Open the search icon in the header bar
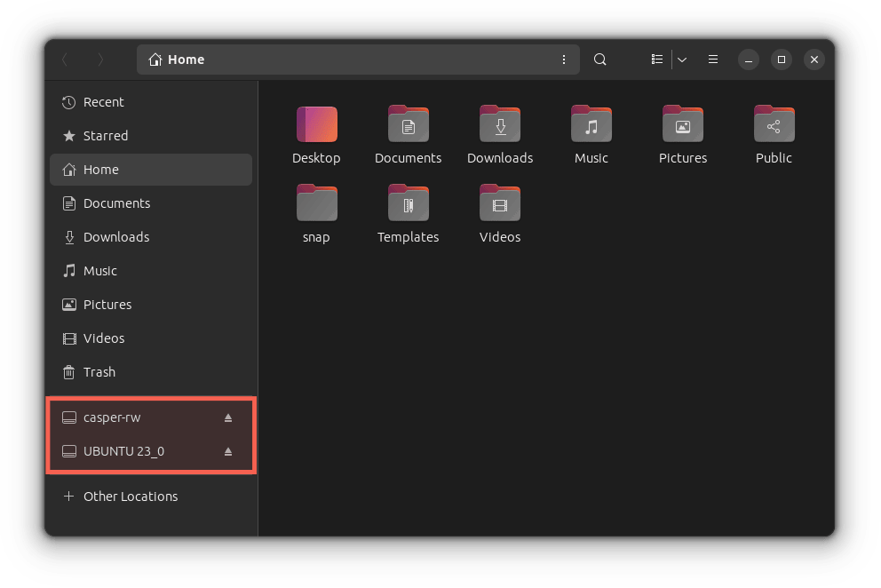The width and height of the screenshot is (881, 588). tap(600, 60)
